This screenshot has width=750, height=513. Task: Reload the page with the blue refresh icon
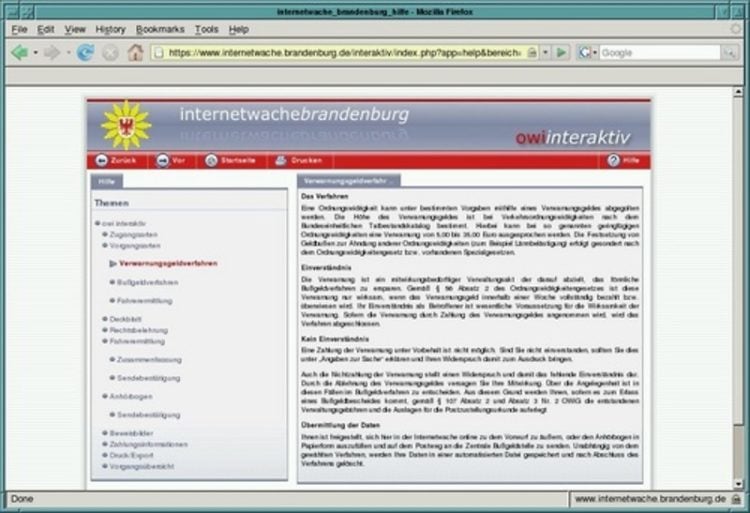pos(85,52)
